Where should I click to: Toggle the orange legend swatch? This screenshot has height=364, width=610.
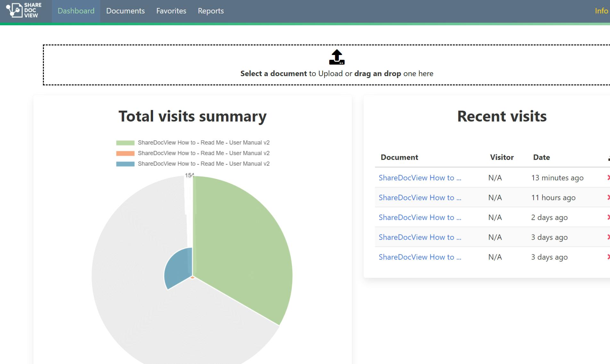tap(125, 153)
